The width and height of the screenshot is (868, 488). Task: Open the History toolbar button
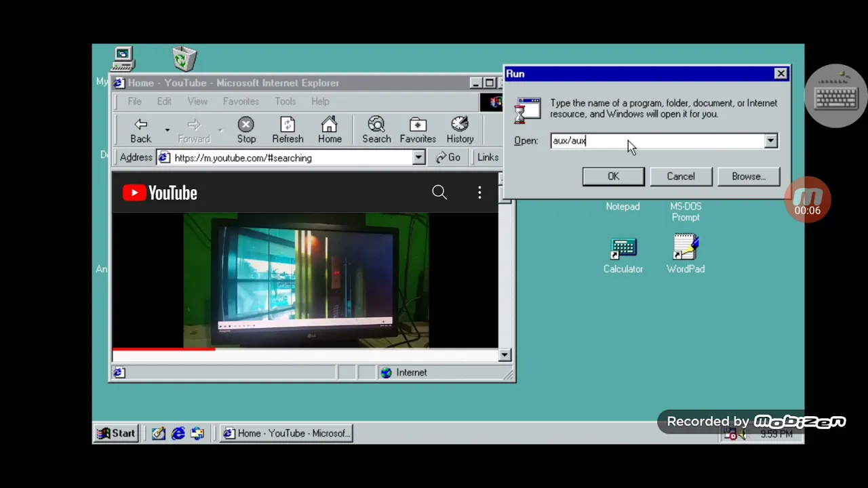coord(460,130)
